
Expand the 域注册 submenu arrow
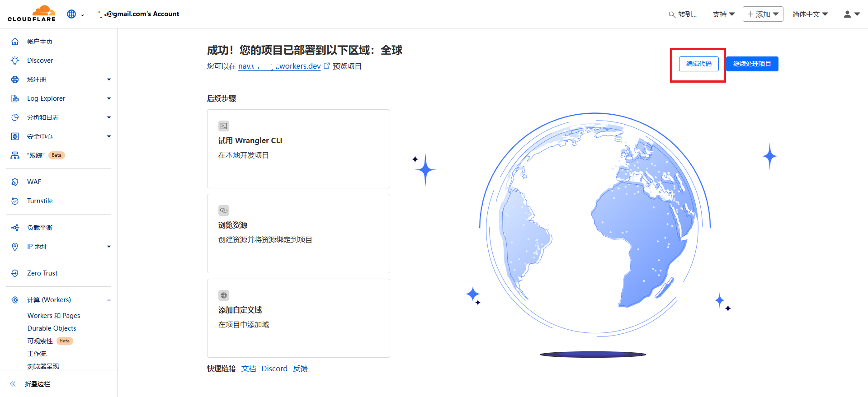tap(108, 79)
